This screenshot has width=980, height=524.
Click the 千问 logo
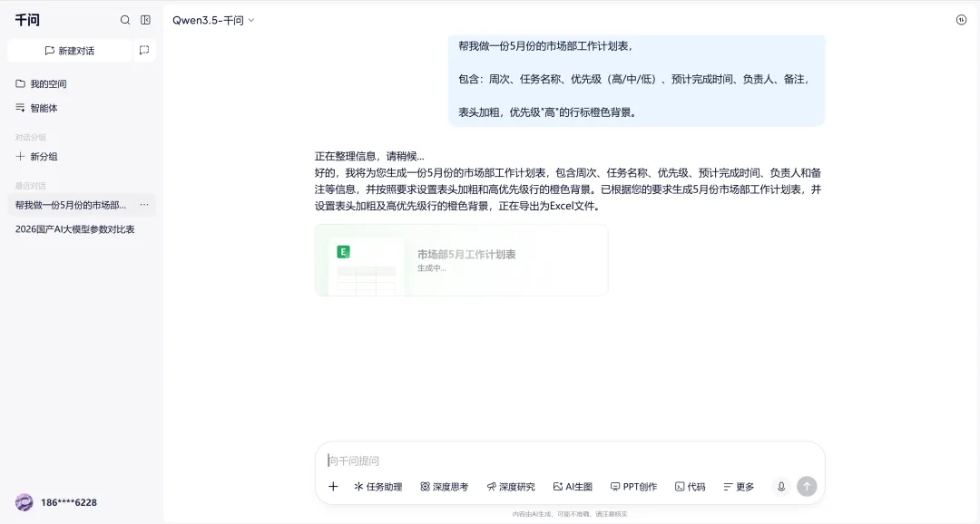click(x=27, y=20)
